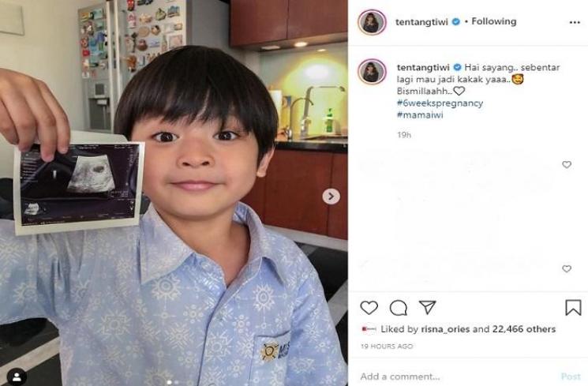Open risna_ories profile from likes
588x386 pixels.
[x=445, y=329]
